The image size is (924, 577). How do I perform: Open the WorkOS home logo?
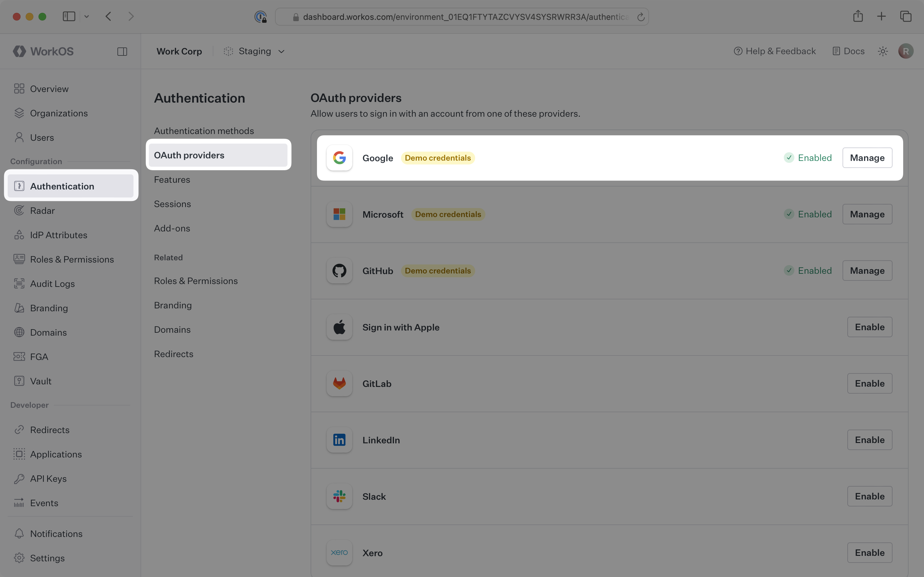point(43,51)
